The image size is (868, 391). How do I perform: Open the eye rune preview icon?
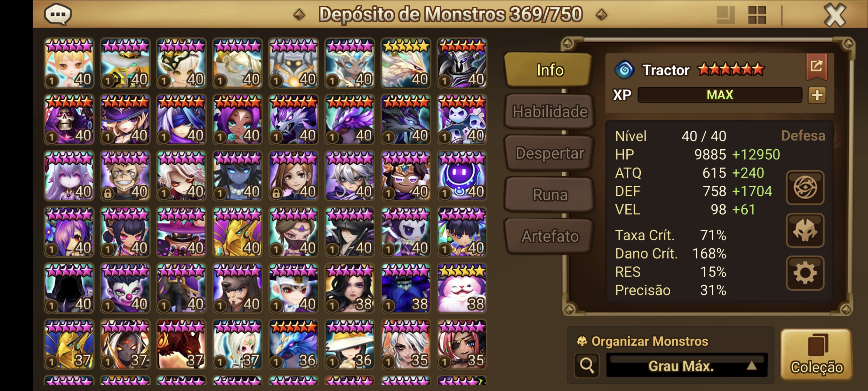click(805, 187)
